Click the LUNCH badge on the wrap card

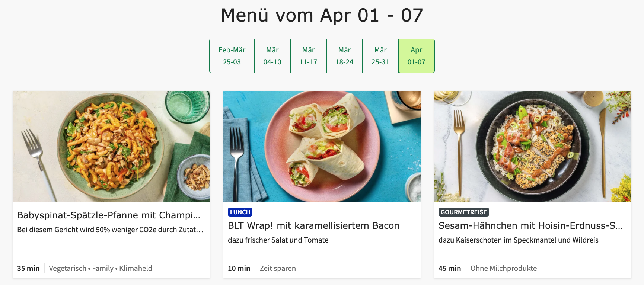(240, 212)
